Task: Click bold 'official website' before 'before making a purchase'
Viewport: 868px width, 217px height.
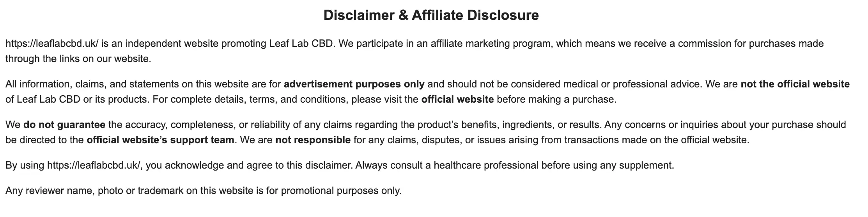Action: tap(457, 100)
